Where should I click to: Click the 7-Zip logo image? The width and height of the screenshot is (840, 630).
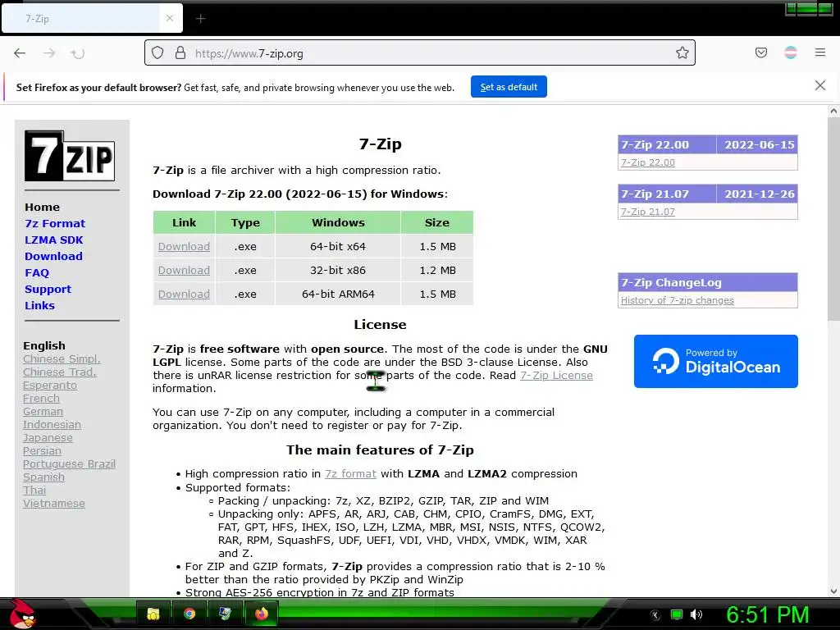click(x=70, y=155)
